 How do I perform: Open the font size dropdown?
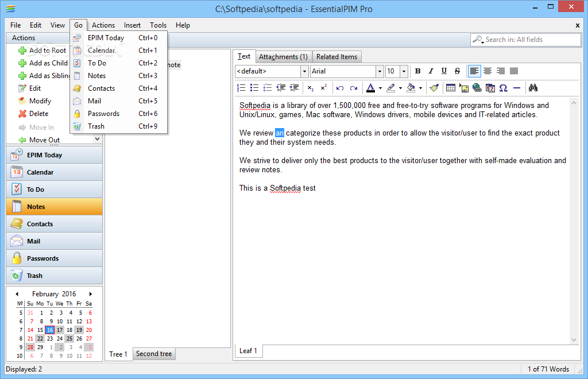(404, 71)
